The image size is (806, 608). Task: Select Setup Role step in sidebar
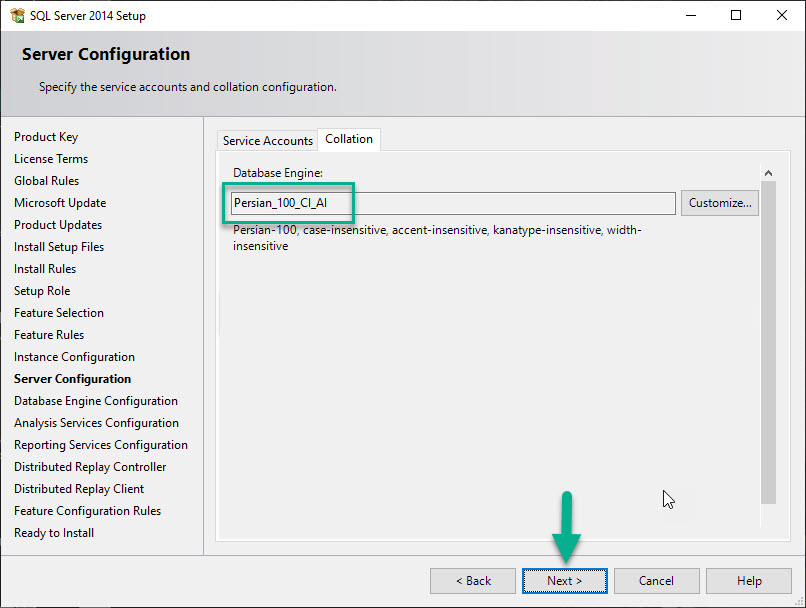(42, 291)
